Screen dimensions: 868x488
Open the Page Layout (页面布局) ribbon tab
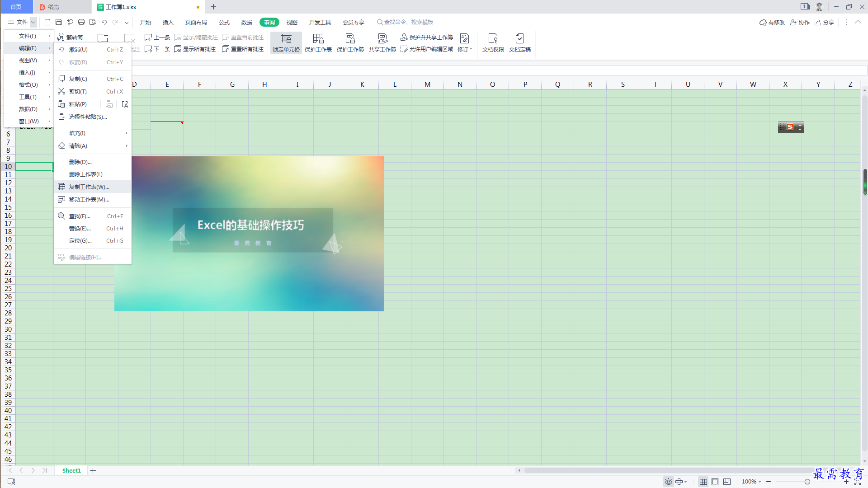(196, 22)
